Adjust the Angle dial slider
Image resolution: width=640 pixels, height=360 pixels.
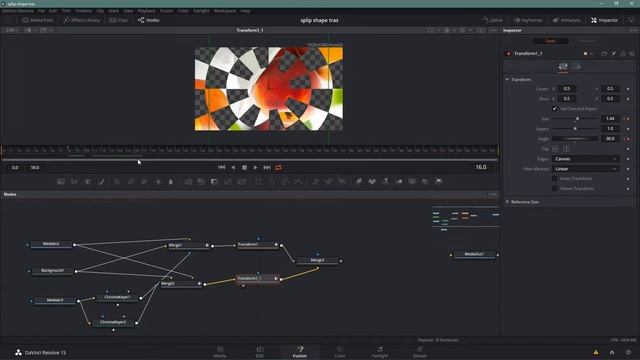tap(575, 139)
